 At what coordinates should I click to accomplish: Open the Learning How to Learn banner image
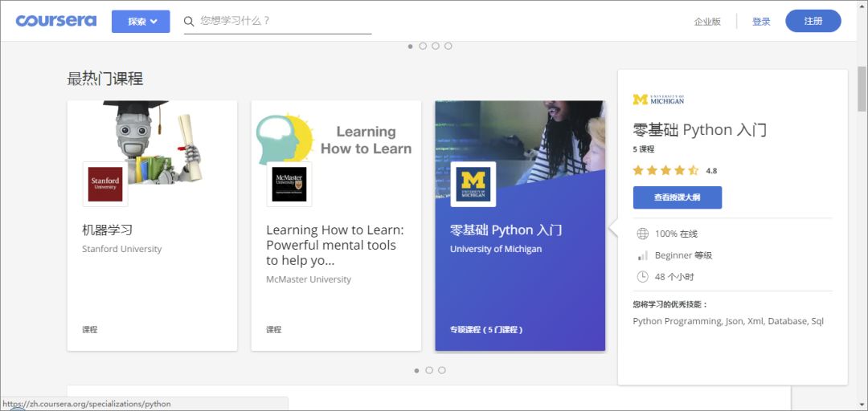(x=336, y=138)
